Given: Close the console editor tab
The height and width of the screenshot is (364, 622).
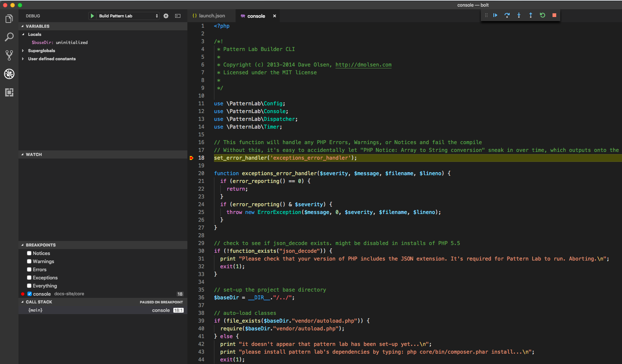Looking at the screenshot, I should [x=275, y=16].
